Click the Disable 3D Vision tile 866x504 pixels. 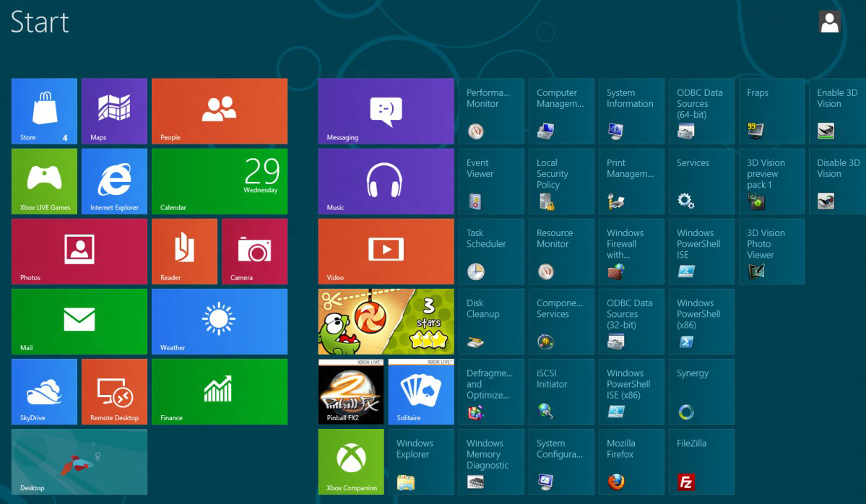tap(837, 181)
